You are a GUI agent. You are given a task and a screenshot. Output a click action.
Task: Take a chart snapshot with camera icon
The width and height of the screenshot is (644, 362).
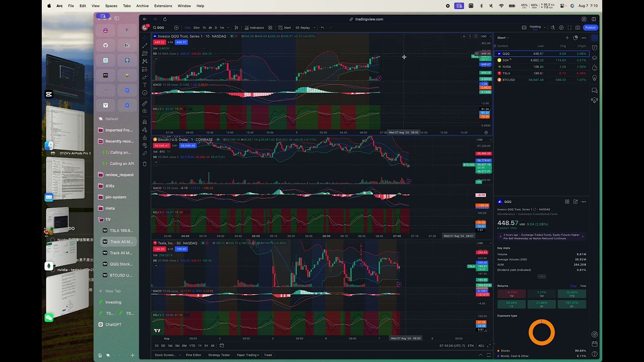tap(578, 28)
